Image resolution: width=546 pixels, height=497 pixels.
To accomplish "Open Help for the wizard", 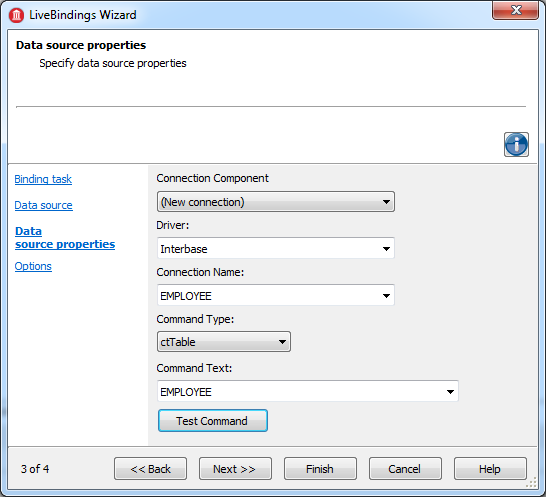I will pyautogui.click(x=490, y=469).
